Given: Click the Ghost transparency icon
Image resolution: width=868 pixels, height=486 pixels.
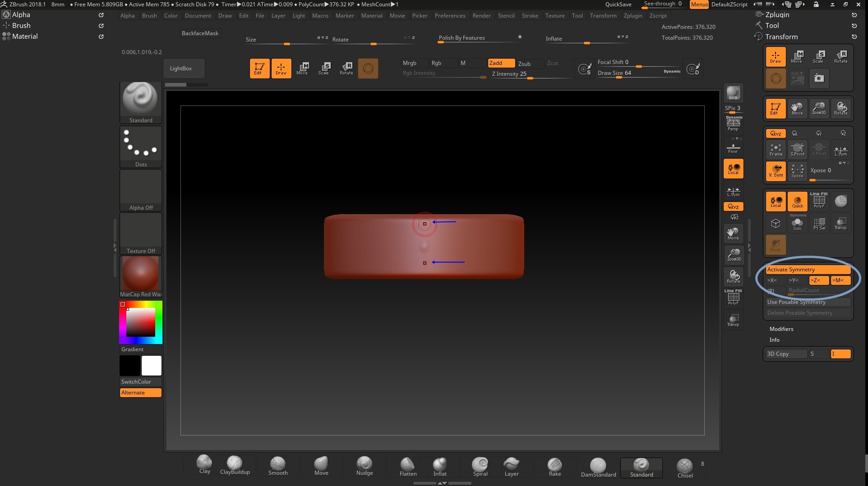Looking at the screenshot, I should tap(776, 244).
